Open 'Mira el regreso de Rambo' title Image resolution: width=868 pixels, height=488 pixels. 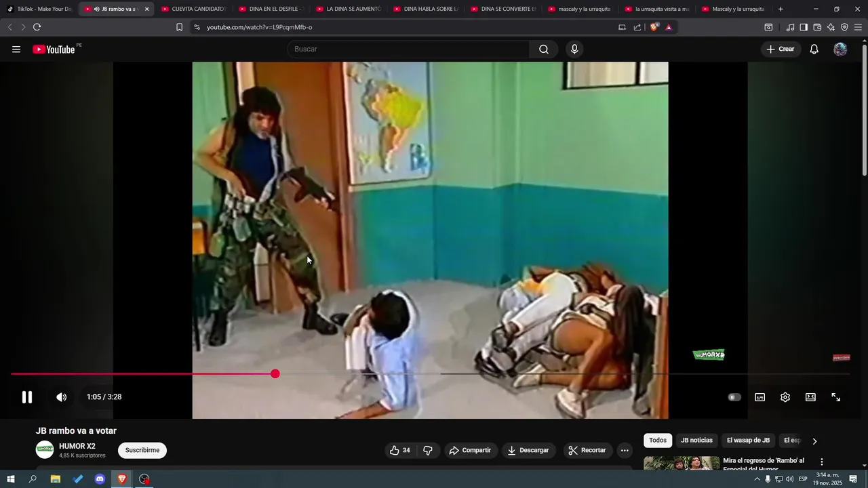coord(764,464)
